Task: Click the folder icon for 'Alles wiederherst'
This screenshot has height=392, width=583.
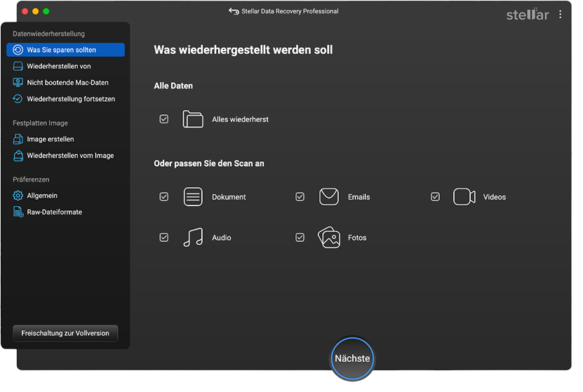Action: tap(193, 119)
